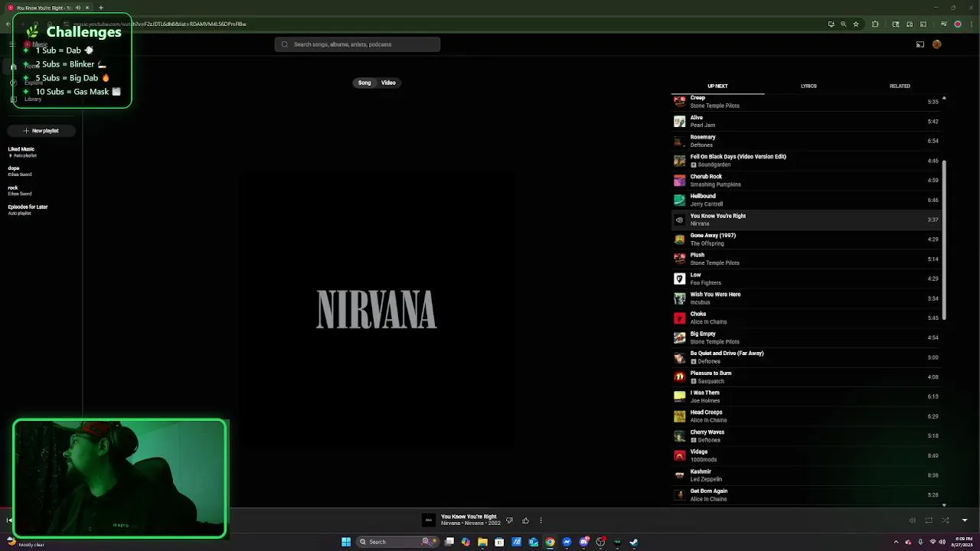Create a New playlist

coord(41,131)
